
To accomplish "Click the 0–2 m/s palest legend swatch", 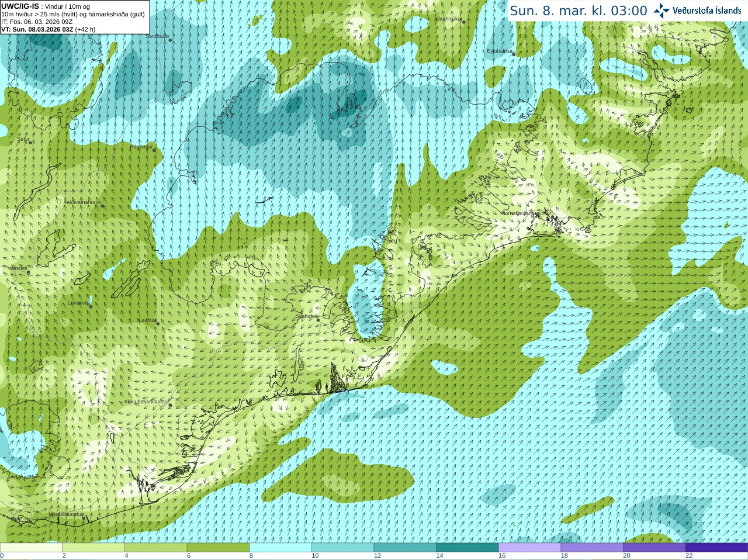I will click(31, 548).
